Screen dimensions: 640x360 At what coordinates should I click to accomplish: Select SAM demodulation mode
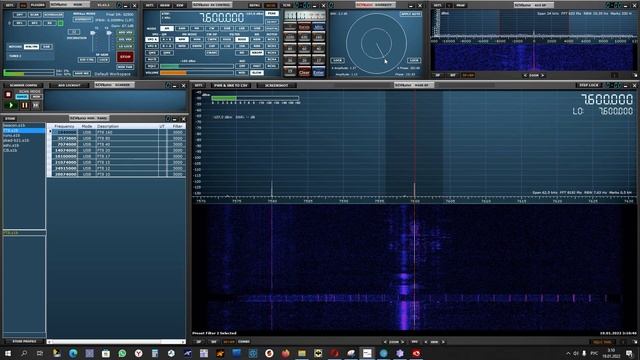[x=182, y=29]
